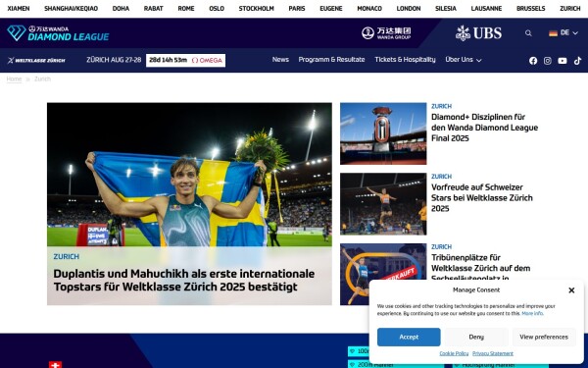
Task: Go to the Stockholm meeting
Action: point(256,8)
